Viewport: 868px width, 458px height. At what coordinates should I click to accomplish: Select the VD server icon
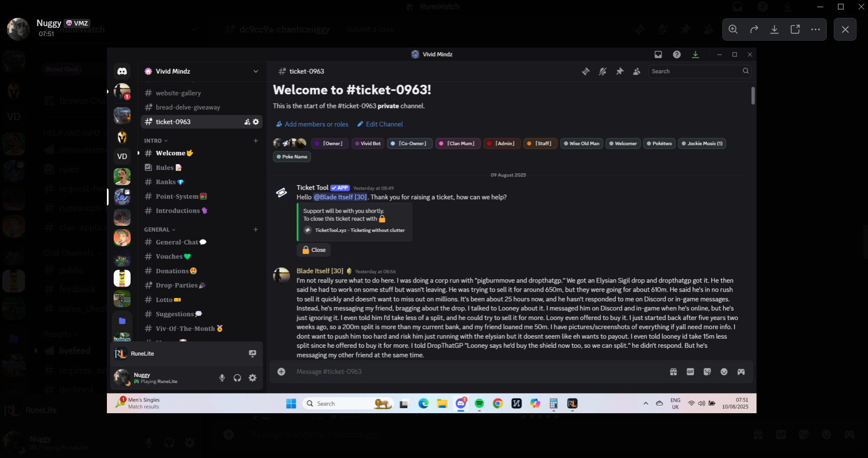[x=122, y=156]
